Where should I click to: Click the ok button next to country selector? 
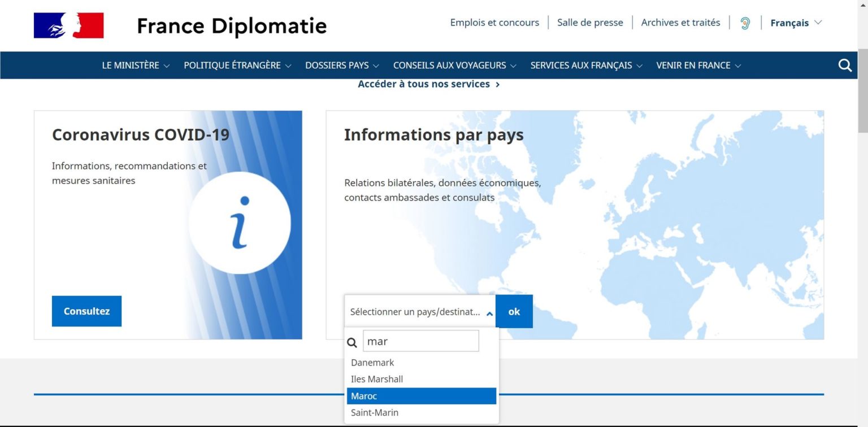tap(514, 311)
